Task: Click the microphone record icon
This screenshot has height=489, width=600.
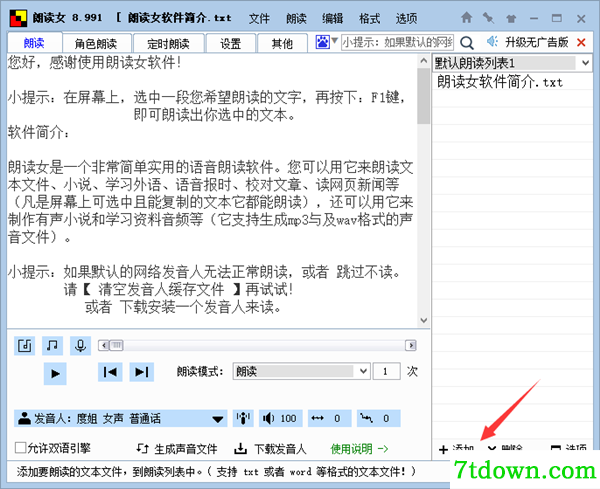Action: click(x=80, y=346)
